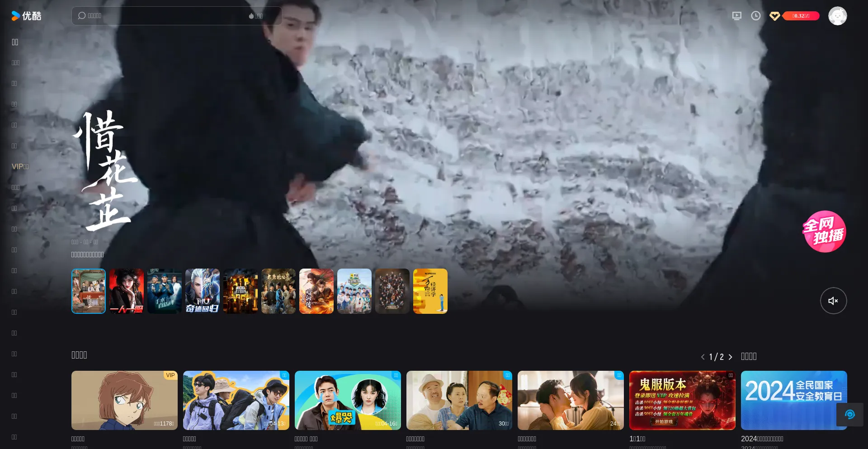Select the yellow 经济学 carousel thumbnail
Screen dimensions: 868x449
[430, 291]
